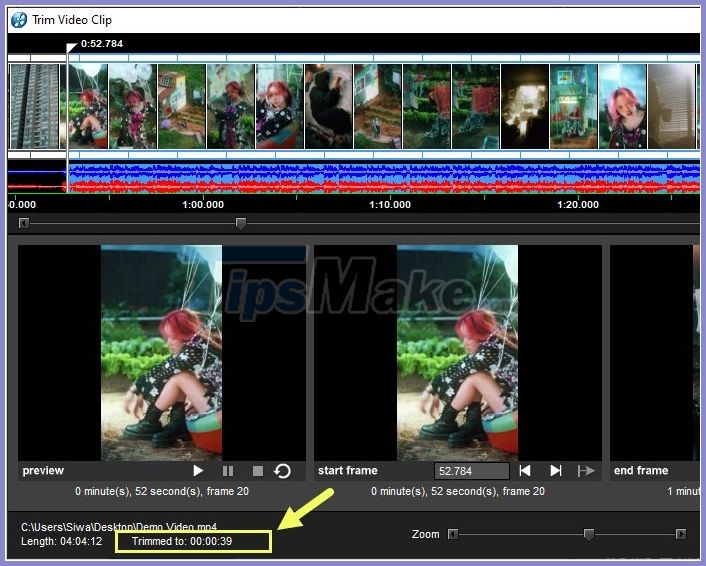
Task: Click the building thumbnail in filmstrip
Action: point(34,106)
